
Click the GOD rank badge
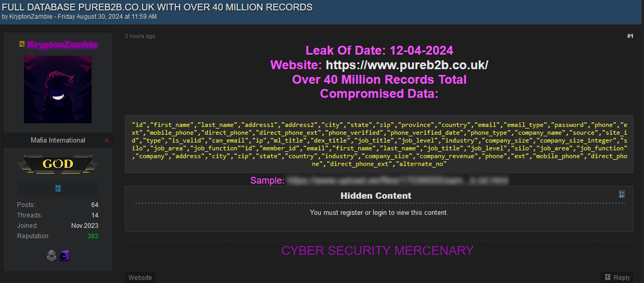[x=58, y=164]
